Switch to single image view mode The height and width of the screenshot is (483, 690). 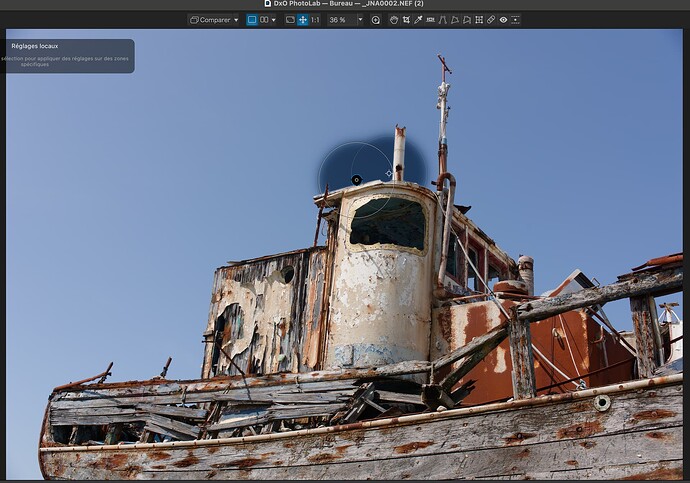tap(252, 20)
